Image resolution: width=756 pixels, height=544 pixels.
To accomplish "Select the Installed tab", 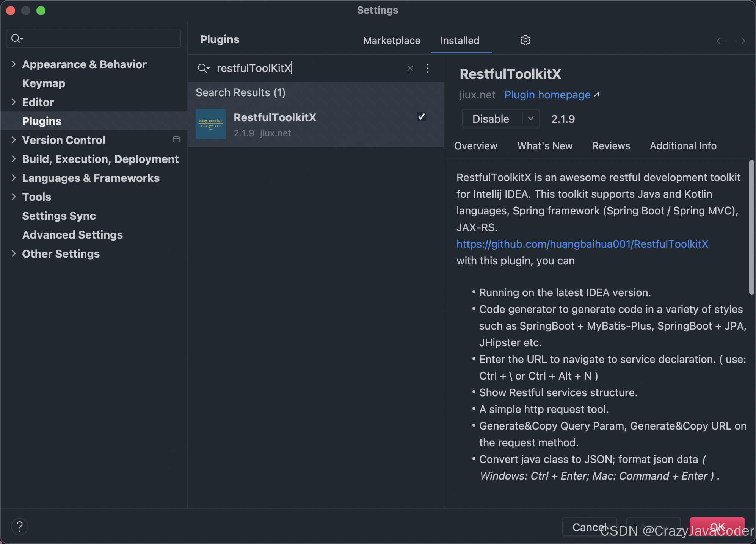I will coord(460,41).
